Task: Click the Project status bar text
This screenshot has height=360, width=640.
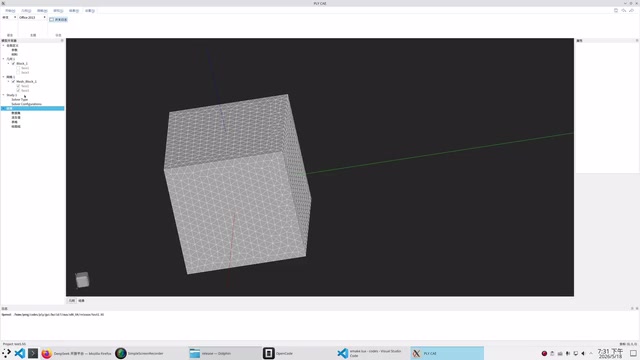Action: pyautogui.click(x=14, y=344)
